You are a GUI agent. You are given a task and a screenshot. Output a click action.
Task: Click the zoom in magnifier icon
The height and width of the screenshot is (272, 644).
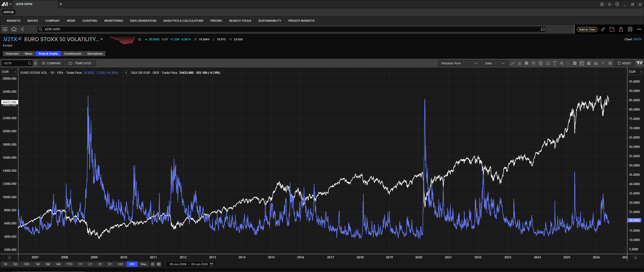pyautogui.click(x=562, y=63)
